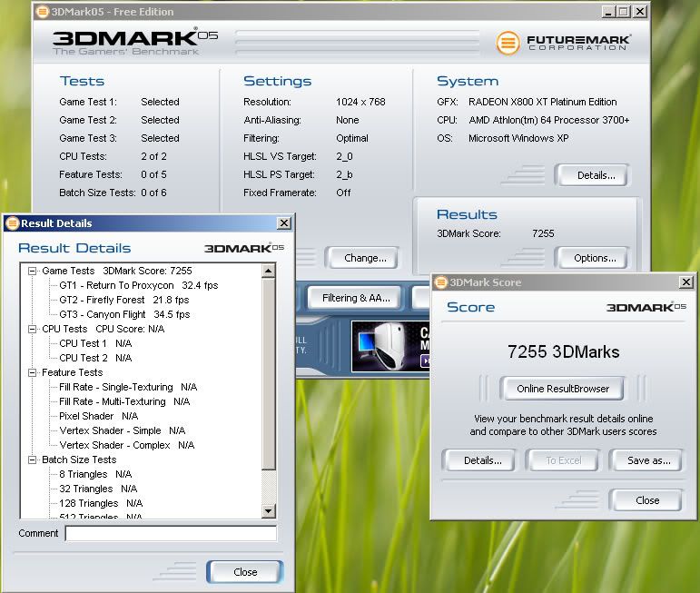Select Fill Rate - Multi-Texturing row

pyautogui.click(x=124, y=401)
